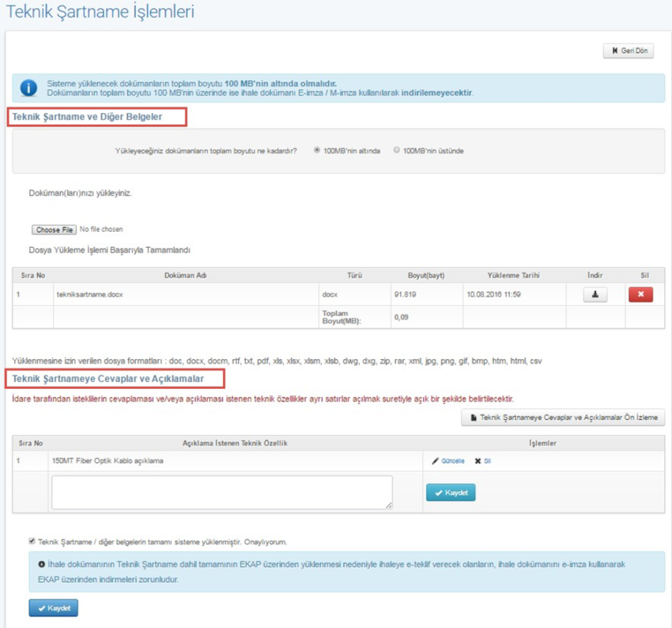Toggle the Onaylıyorum confirmation checkbox
The height and width of the screenshot is (628, 672).
32,542
